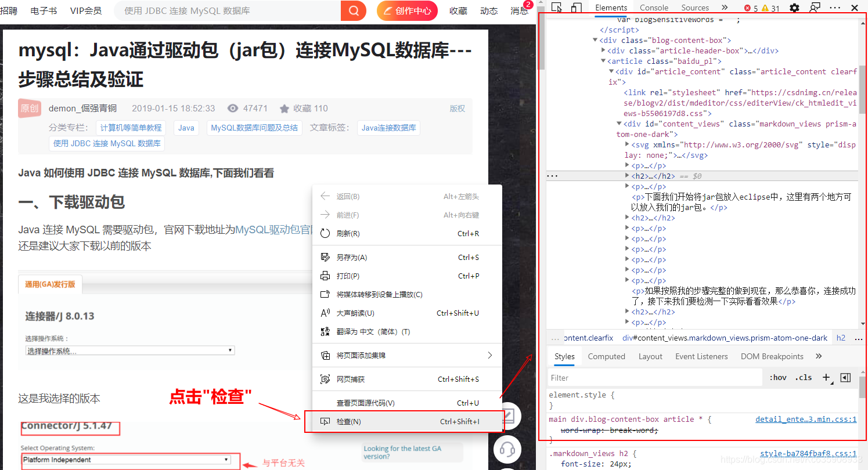Collapse the div blog-content-box node
Screen dimensions: 868x470
595,40
